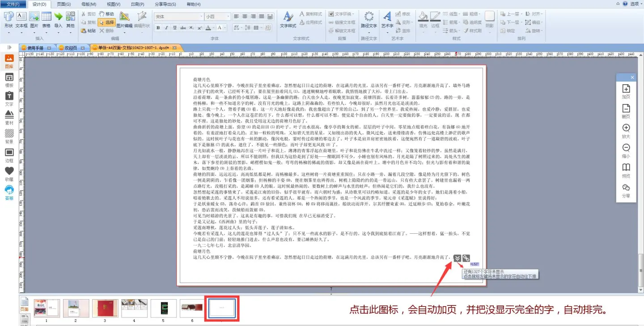
Task: Open the 素材 materials panel
Action: coord(9,118)
